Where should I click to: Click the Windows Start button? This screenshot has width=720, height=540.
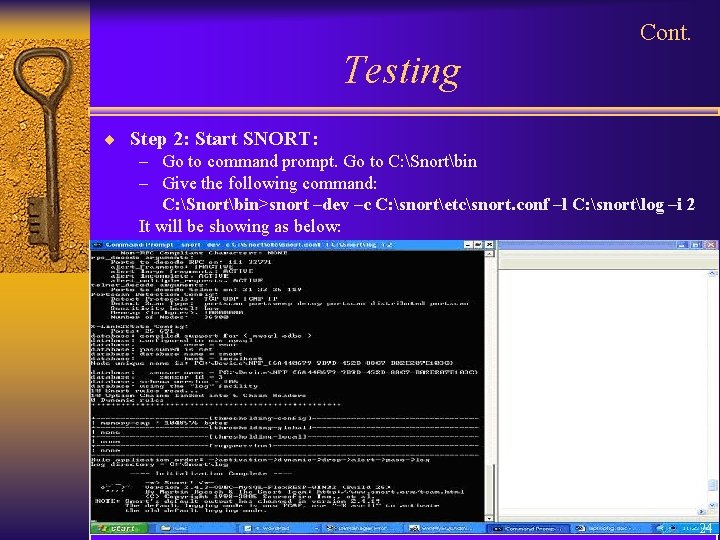pos(119,528)
